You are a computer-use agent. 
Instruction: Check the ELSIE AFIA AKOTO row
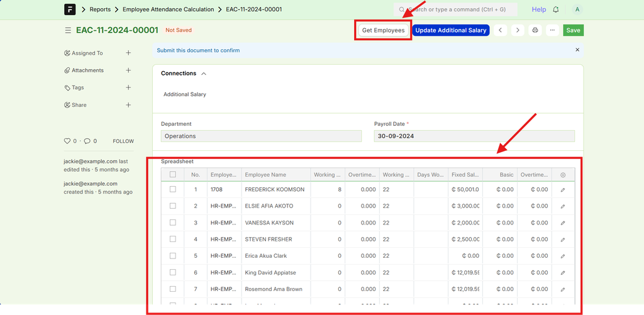point(173,206)
